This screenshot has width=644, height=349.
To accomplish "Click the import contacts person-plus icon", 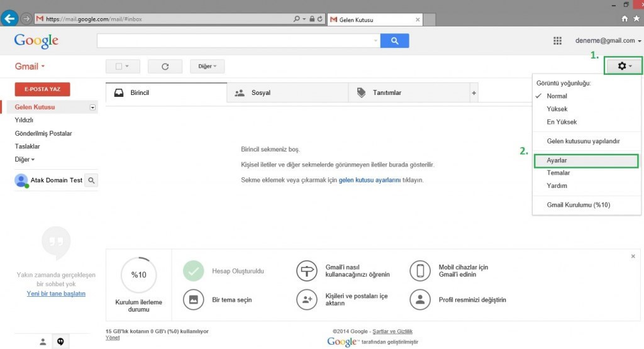I will click(307, 300).
